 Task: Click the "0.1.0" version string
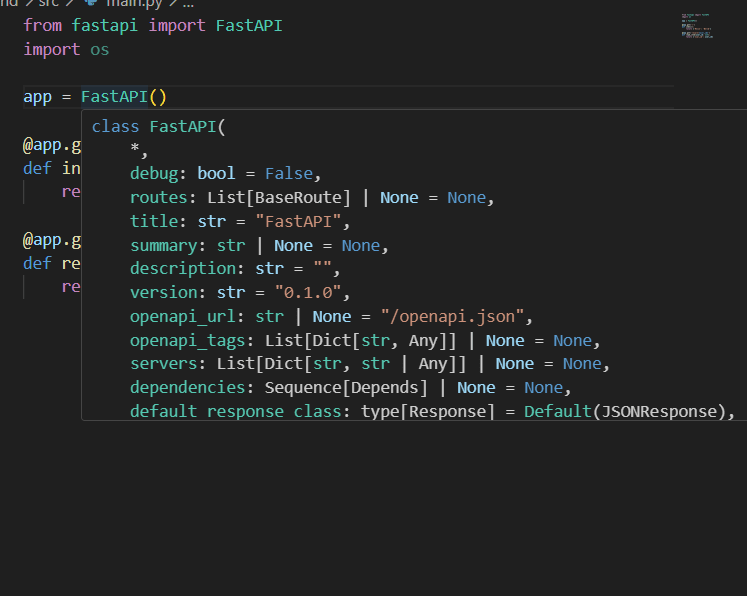pyautogui.click(x=308, y=292)
